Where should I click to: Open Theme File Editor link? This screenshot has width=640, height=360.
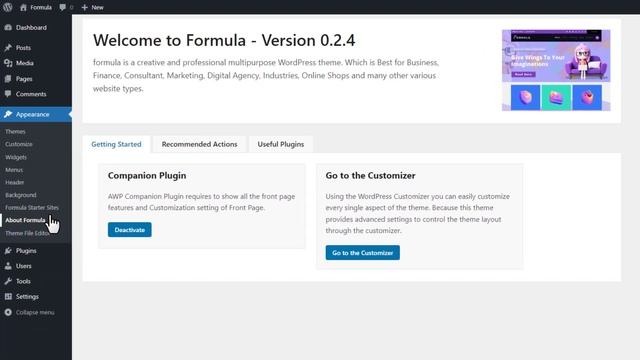pos(27,233)
